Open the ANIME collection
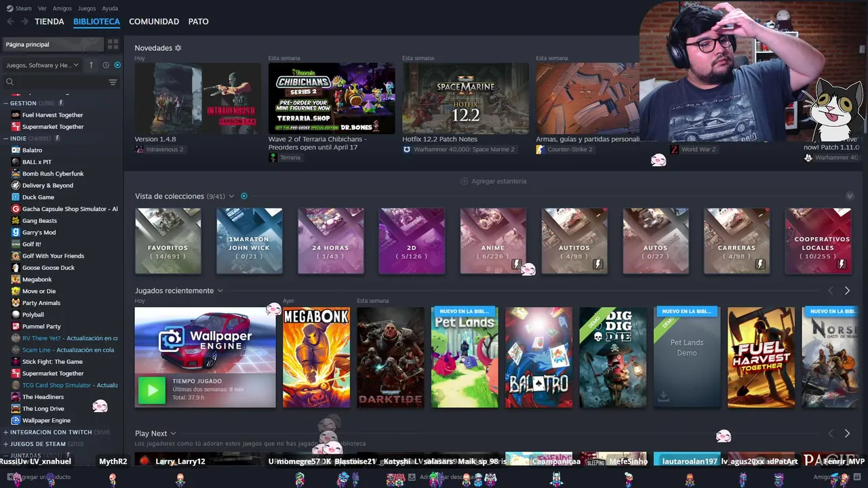 click(493, 241)
